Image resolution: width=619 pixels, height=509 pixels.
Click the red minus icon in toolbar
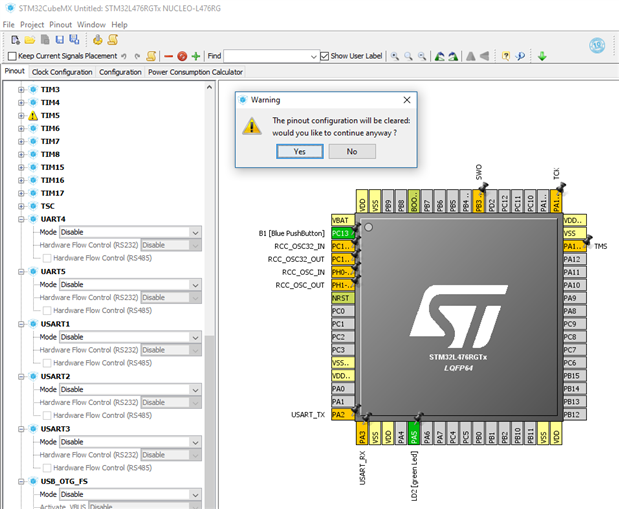pos(168,56)
